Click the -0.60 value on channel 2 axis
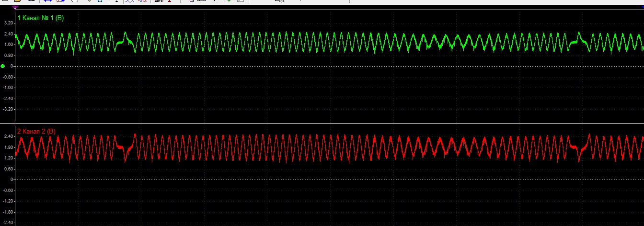 [x=7, y=190]
